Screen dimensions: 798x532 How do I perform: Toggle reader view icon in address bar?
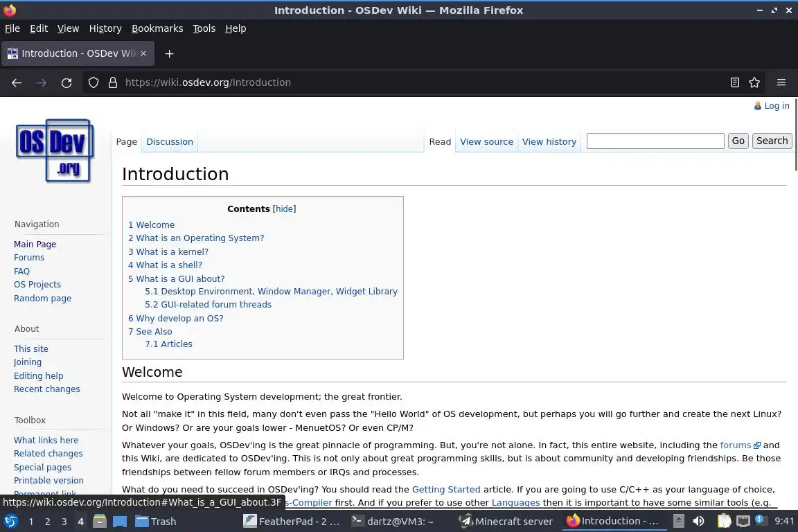(x=734, y=82)
